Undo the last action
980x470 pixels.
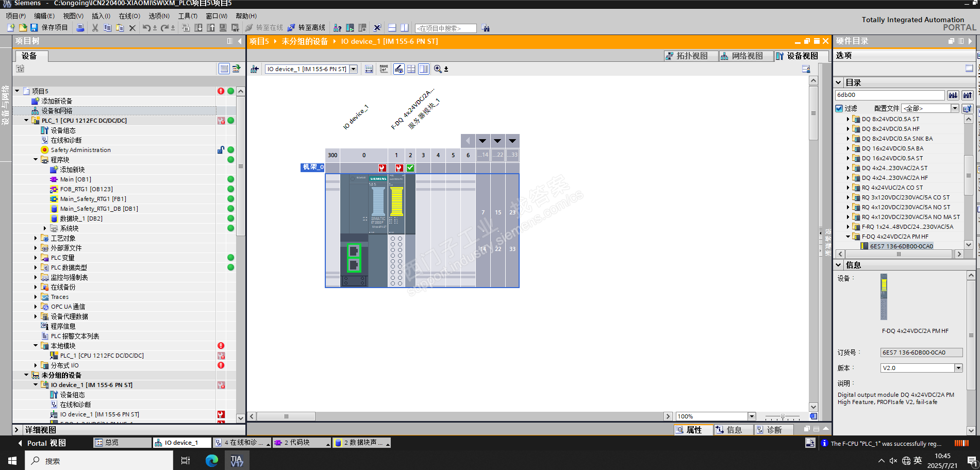click(x=147, y=28)
